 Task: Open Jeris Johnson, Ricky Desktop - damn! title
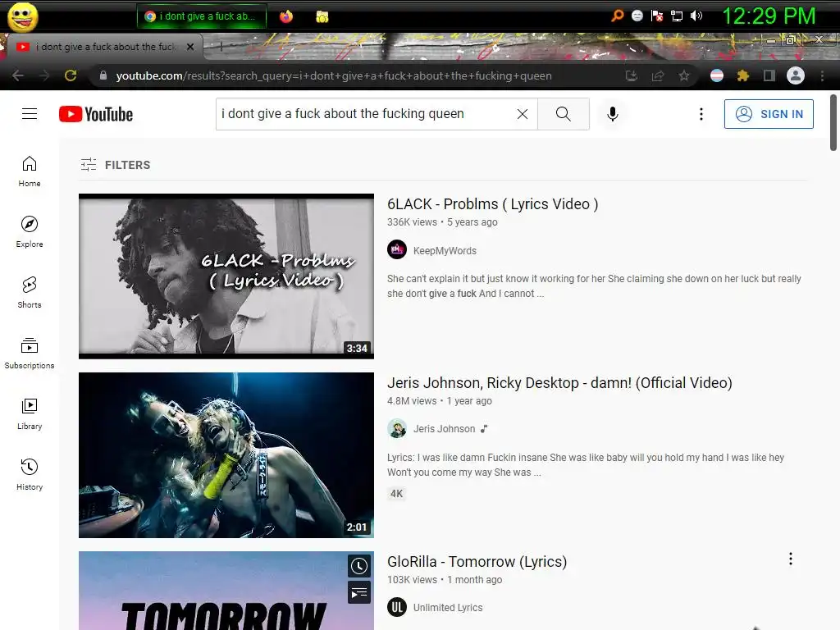[559, 383]
